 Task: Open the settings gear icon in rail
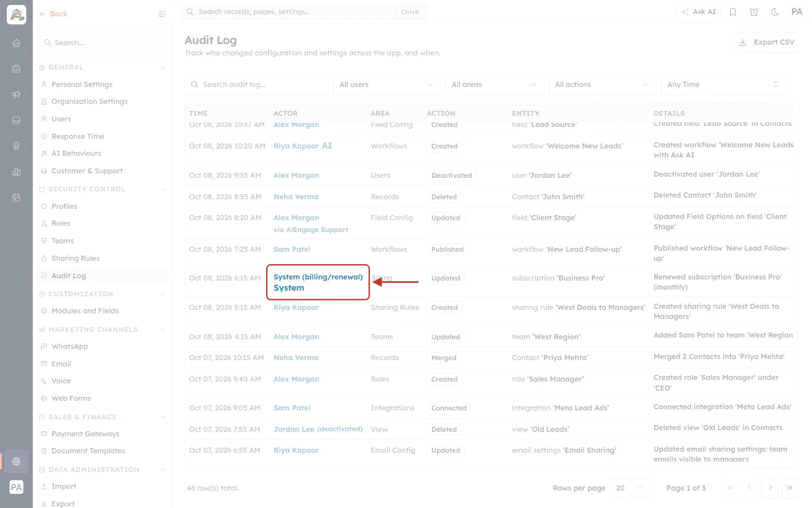point(16,461)
